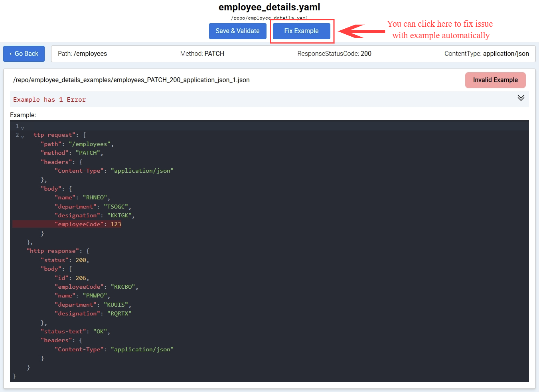Place cursor on the "http-response" line
The width and height of the screenshot is (539, 392).
(58, 251)
